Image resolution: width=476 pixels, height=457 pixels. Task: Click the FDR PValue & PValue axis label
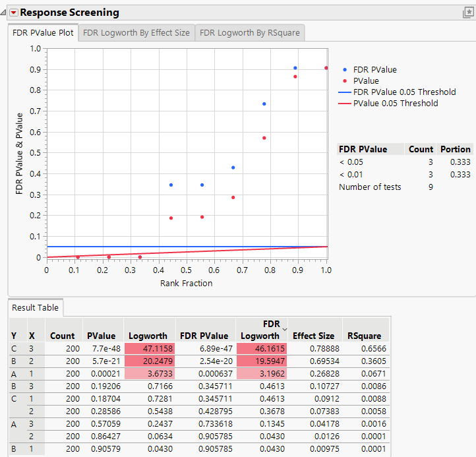[19, 154]
